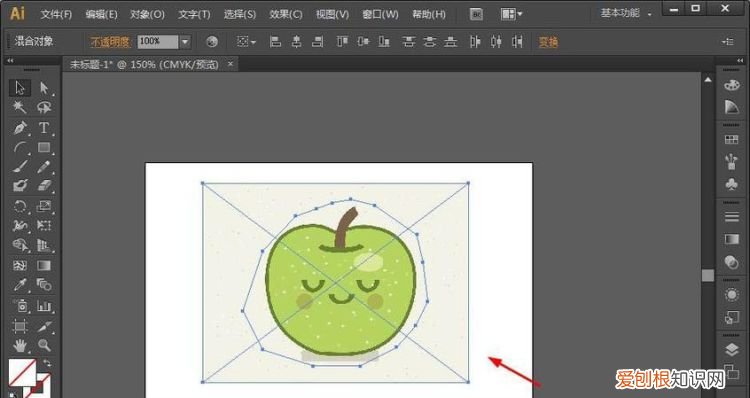This screenshot has width=750, height=398.
Task: Open the Graphic Styles panel
Action: pos(731,317)
